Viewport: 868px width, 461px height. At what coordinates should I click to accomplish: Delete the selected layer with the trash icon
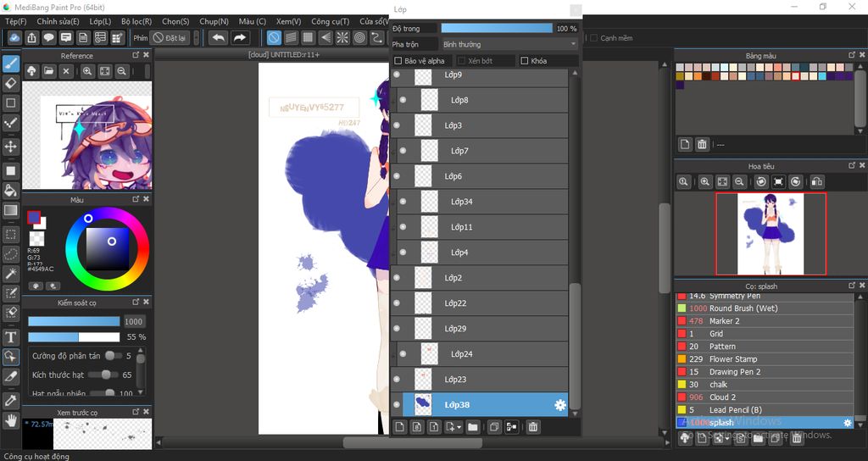pyautogui.click(x=532, y=427)
